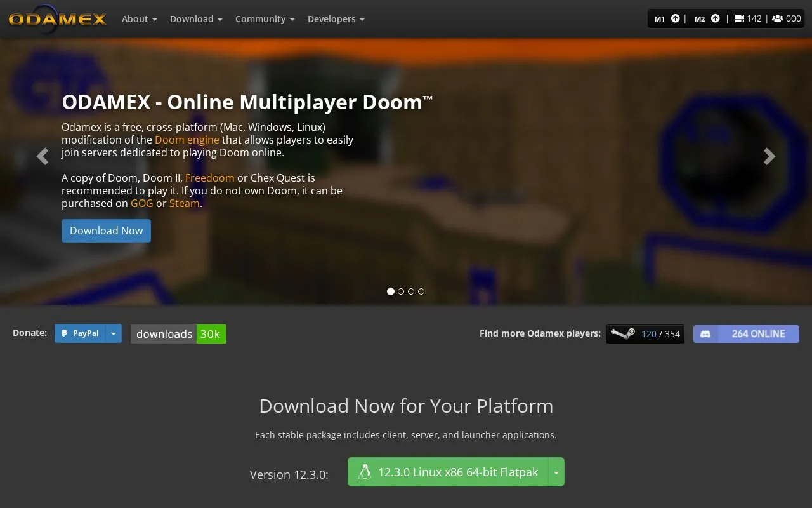Select the third carousel indicator dot
Screen dimensions: 812x508
click(x=411, y=291)
